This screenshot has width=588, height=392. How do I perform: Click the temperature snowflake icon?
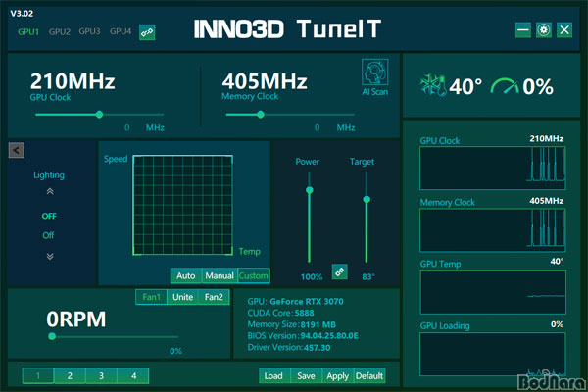(x=433, y=85)
